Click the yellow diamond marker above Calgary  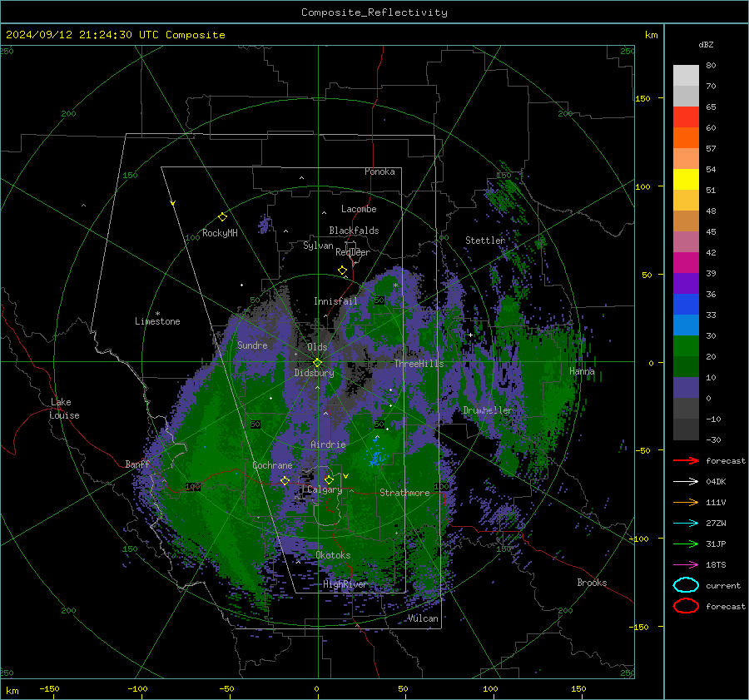point(329,479)
